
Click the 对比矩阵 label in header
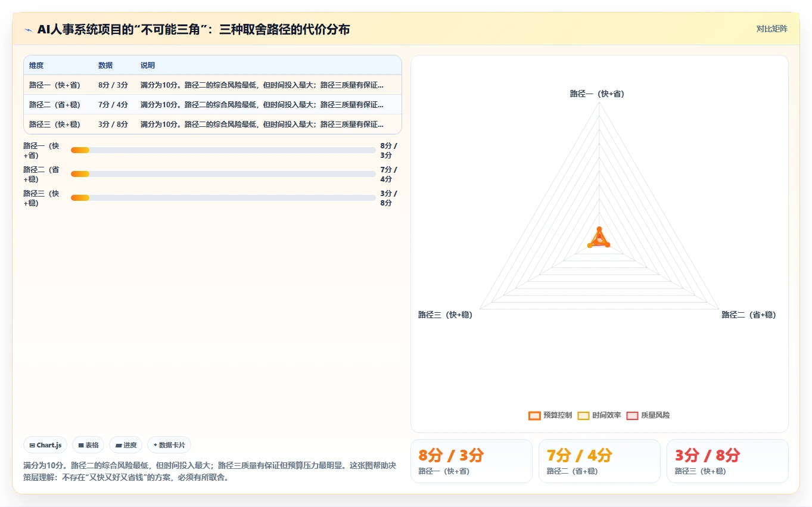tap(771, 29)
